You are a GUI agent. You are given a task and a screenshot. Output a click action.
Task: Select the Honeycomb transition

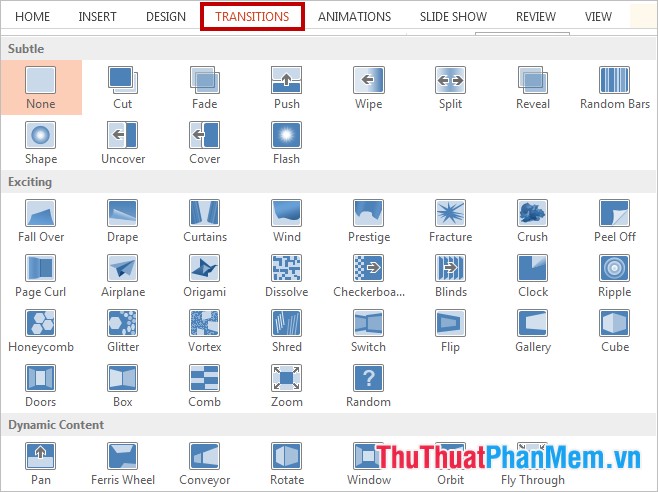click(41, 331)
